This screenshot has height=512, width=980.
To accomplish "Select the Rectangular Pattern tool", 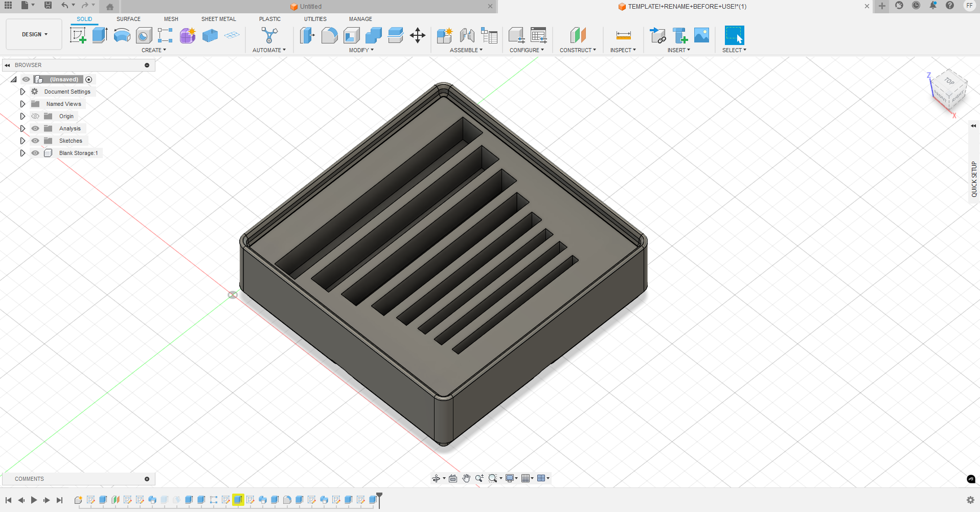I will coord(165,35).
